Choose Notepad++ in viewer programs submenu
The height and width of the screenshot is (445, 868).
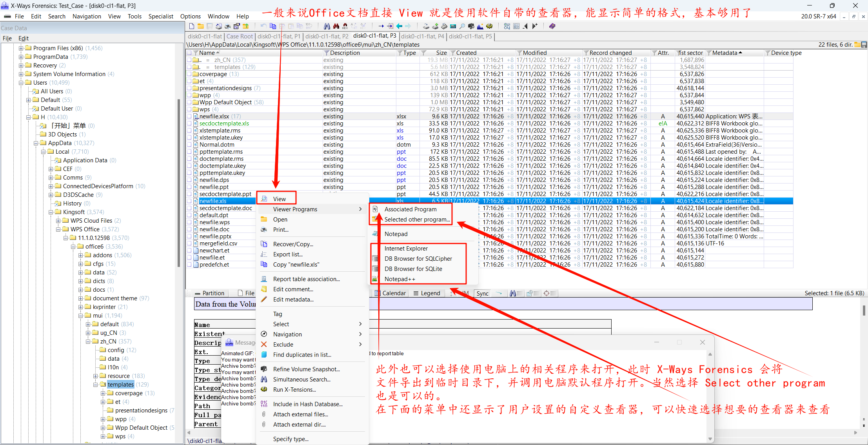pos(400,279)
